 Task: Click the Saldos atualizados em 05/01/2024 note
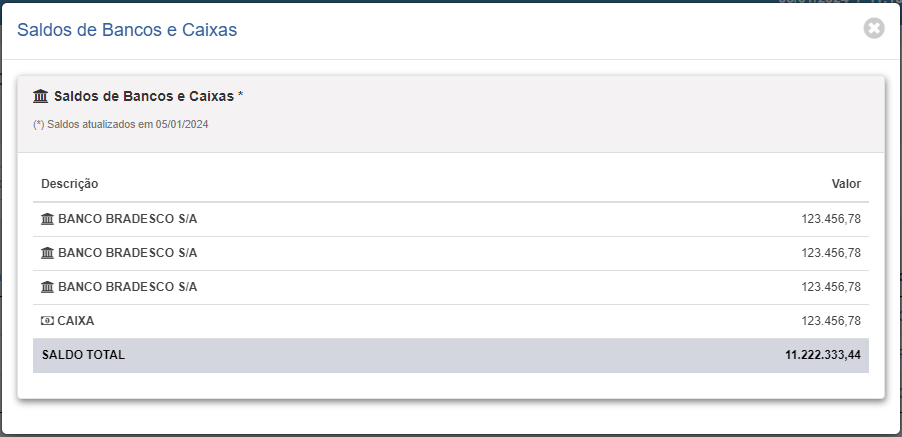coord(121,124)
